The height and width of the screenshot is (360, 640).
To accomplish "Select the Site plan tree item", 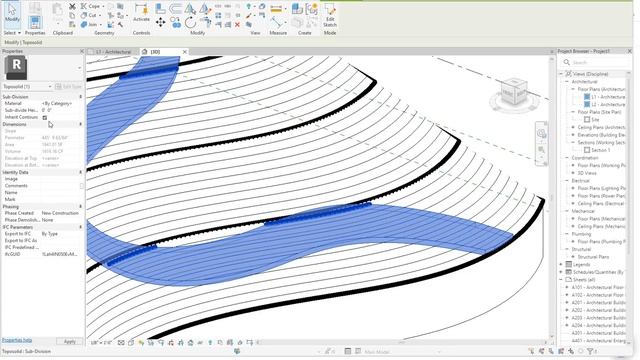I will tap(595, 120).
